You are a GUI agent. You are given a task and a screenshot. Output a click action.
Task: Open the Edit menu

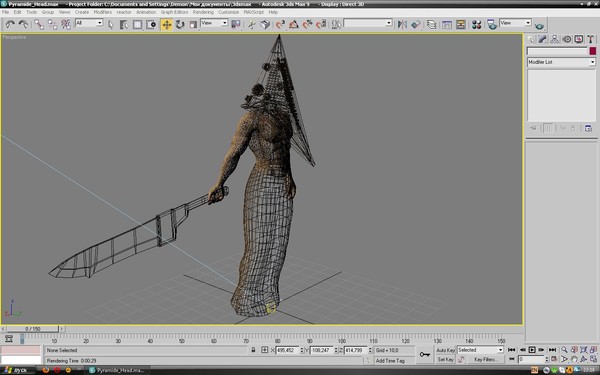coord(18,12)
